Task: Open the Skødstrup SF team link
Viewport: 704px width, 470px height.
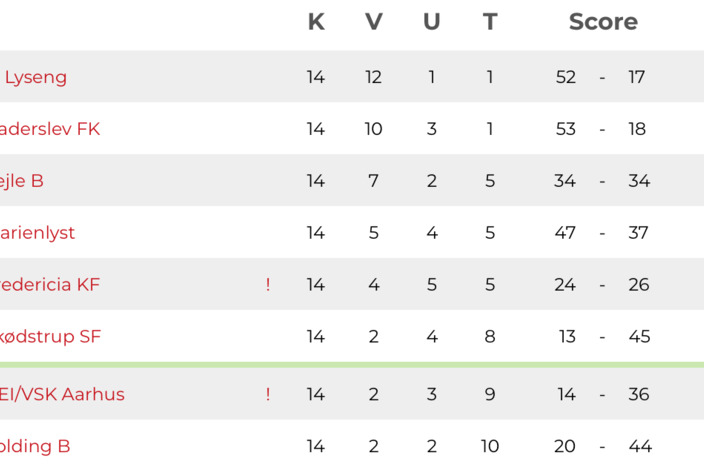Action: [50, 337]
